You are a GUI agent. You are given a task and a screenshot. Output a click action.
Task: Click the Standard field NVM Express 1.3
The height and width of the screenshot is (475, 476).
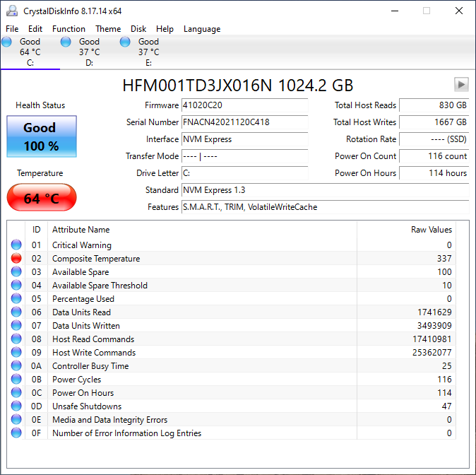tap(325, 190)
